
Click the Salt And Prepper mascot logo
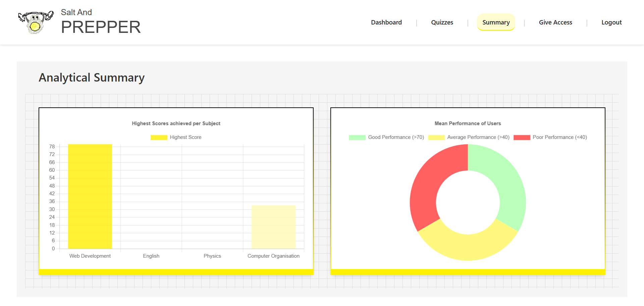pyautogui.click(x=36, y=22)
